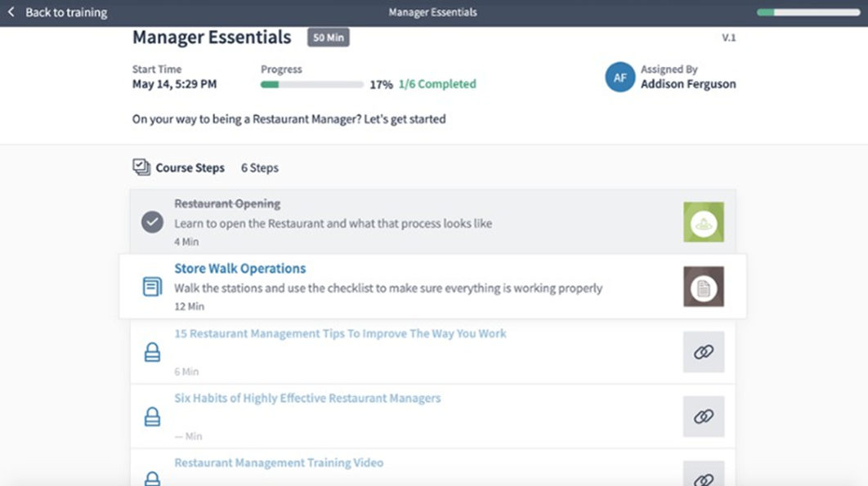Viewport: 868px width, 486px height.
Task: Click link icon for 15 Restaurant Management Tips
Action: click(703, 352)
